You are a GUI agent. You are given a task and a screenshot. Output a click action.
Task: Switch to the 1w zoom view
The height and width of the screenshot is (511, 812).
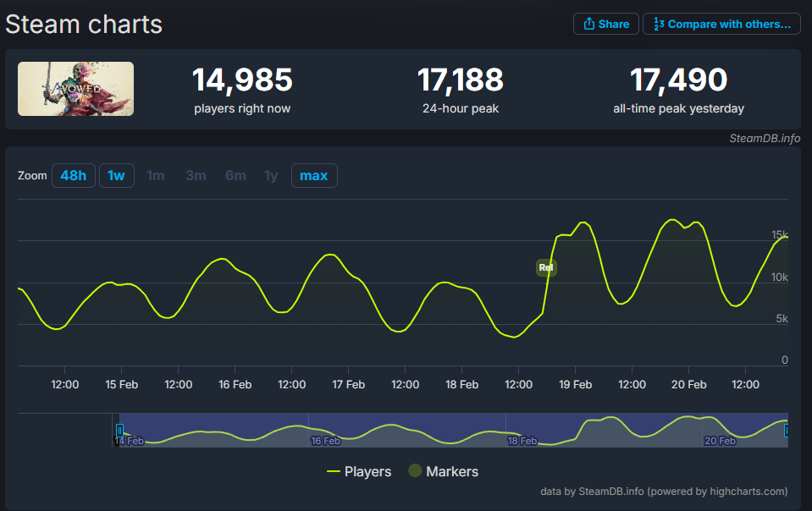coord(116,175)
